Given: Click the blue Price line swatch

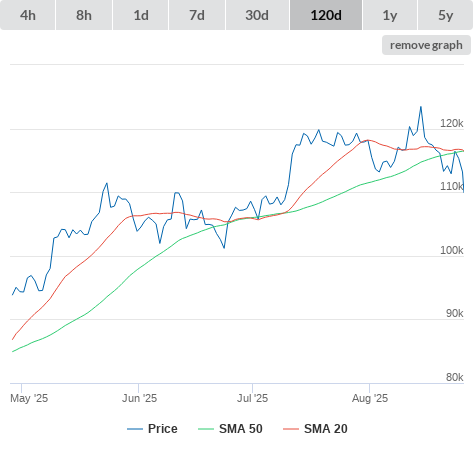Looking at the screenshot, I should (135, 429).
